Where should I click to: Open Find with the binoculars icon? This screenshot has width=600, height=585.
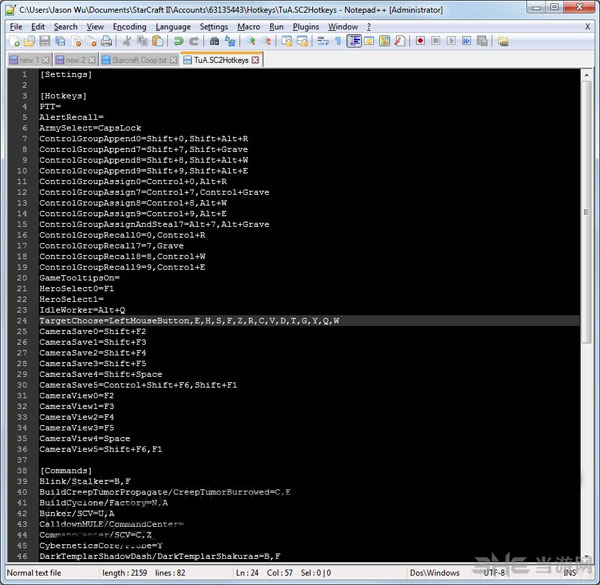click(214, 41)
